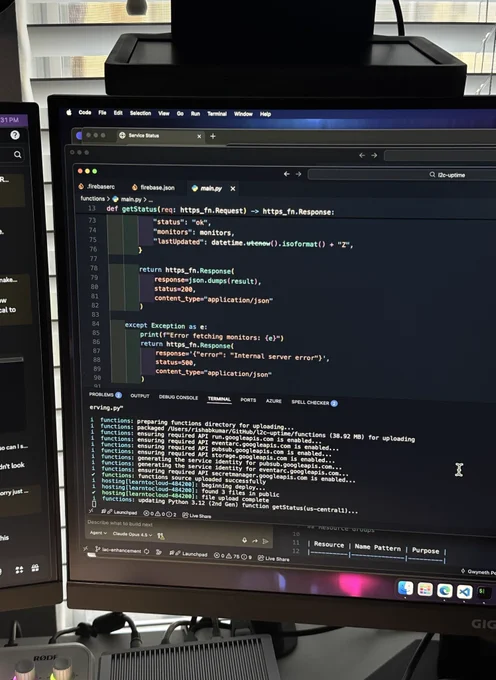Viewport: 496px width, 680px height.
Task: Go back in VS Code navigation
Action: [286, 174]
